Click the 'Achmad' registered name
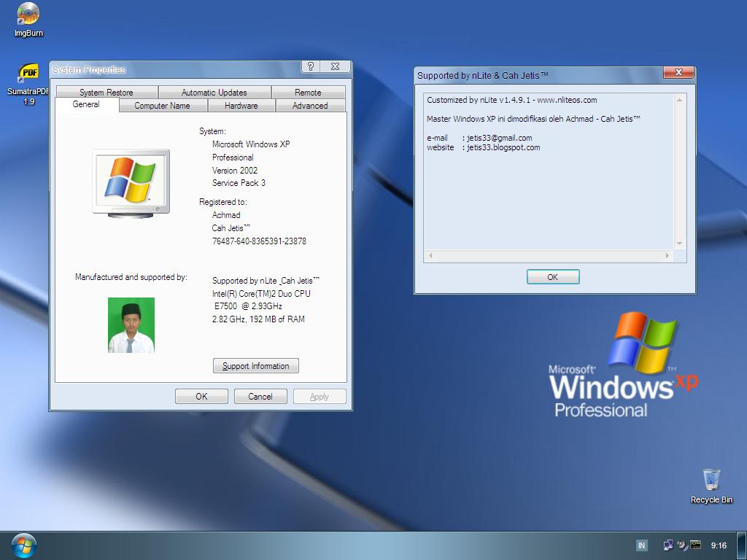The image size is (747, 560). click(x=226, y=215)
